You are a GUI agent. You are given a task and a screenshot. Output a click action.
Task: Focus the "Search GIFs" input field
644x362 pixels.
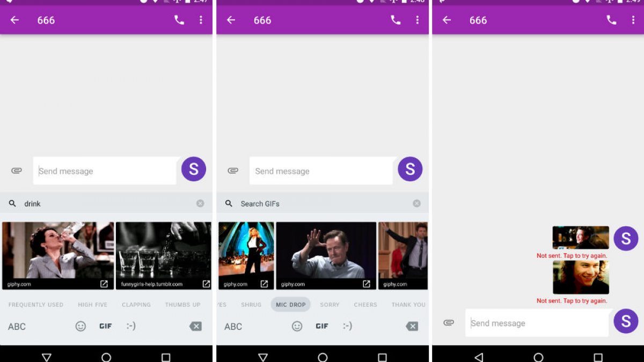click(x=322, y=204)
